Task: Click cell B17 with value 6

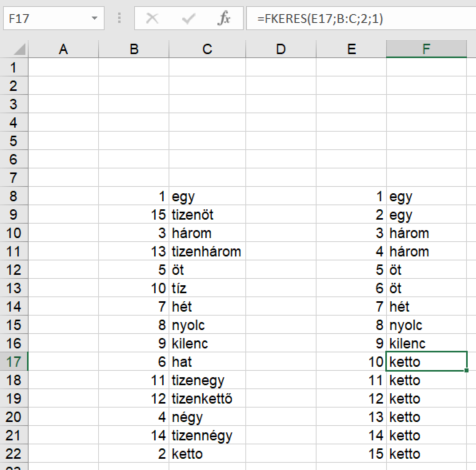Action: tap(134, 362)
